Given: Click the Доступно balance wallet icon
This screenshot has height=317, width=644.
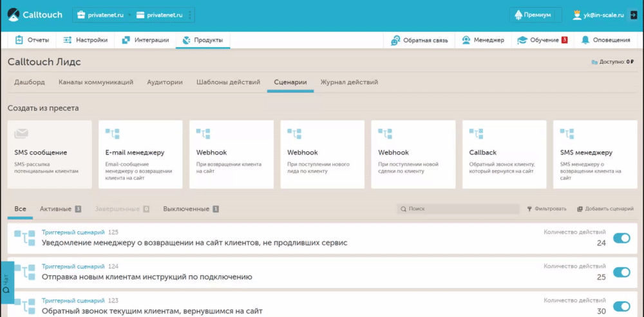Looking at the screenshot, I should tap(594, 62).
